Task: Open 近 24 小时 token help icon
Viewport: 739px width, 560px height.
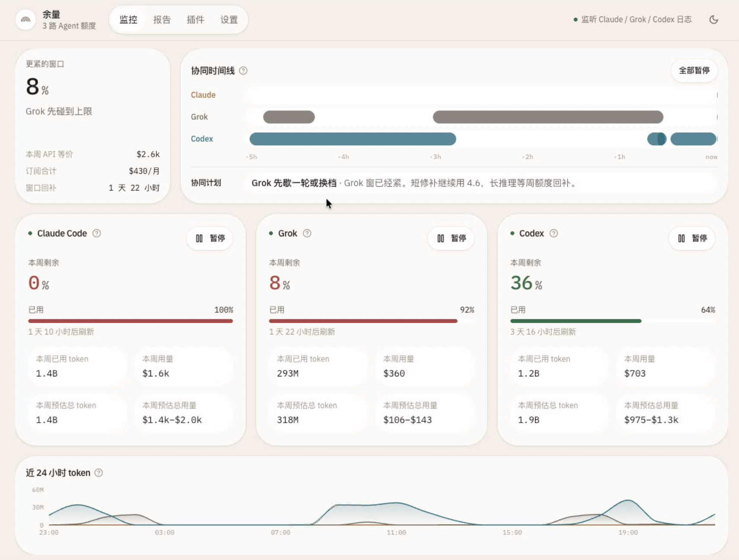Action: point(99,473)
